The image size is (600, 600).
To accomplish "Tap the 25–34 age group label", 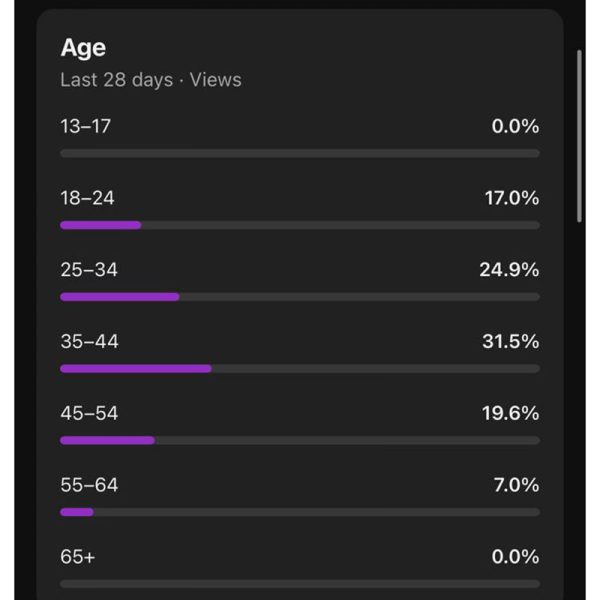I will [x=89, y=269].
